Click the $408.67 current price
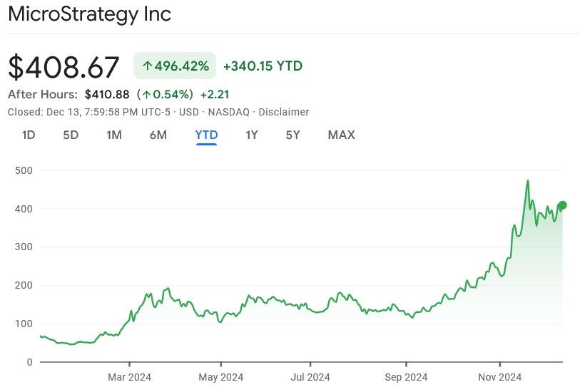The width and height of the screenshot is (580, 392). (x=63, y=67)
